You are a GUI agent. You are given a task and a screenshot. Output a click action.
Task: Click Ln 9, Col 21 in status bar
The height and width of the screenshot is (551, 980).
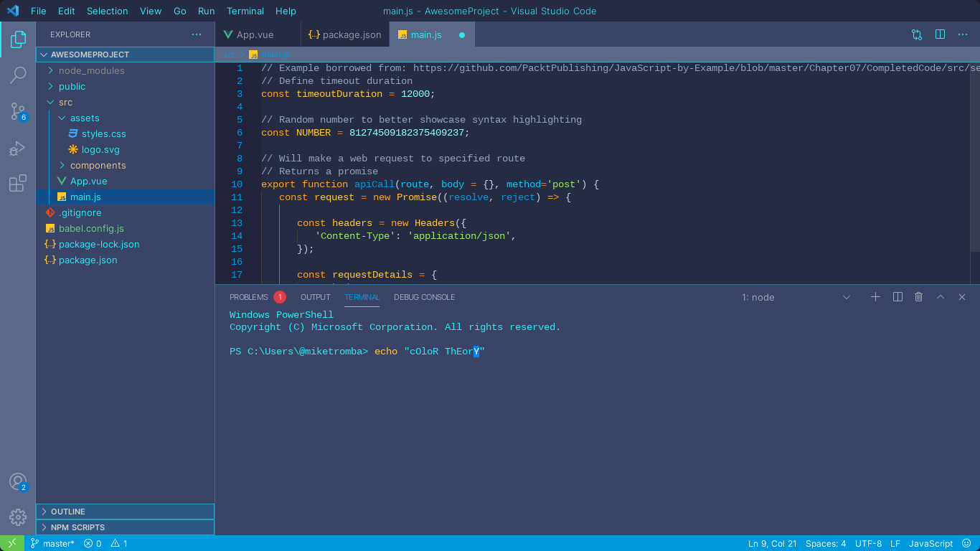pyautogui.click(x=772, y=543)
